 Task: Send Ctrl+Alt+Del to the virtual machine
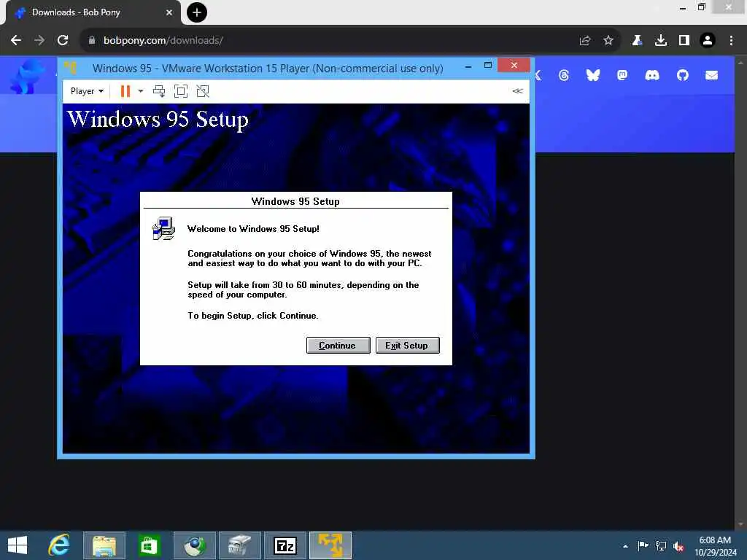coord(159,91)
